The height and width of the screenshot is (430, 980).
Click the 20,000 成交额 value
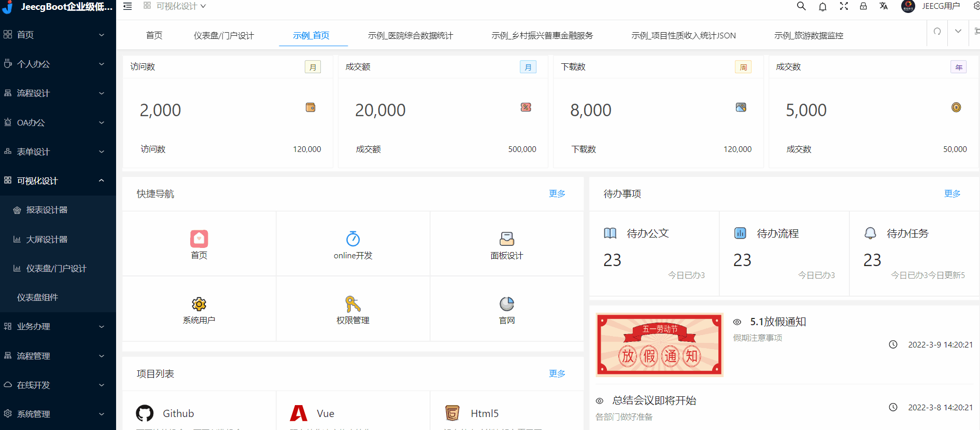click(380, 110)
